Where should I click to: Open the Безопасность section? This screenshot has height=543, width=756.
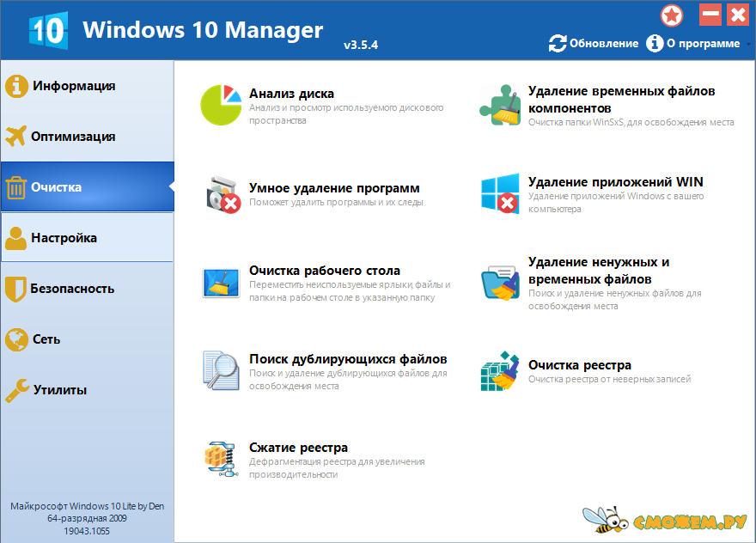88,289
